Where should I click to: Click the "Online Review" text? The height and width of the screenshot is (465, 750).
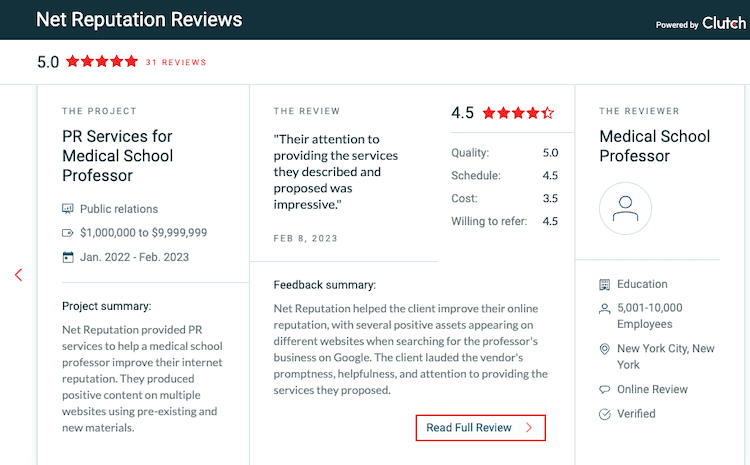tap(652, 389)
